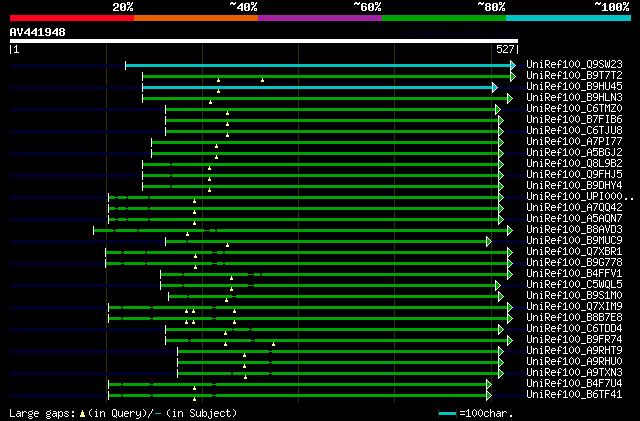Select the UniRef100_A7PI77 label
The height and width of the screenshot is (421, 640).
[574, 142]
